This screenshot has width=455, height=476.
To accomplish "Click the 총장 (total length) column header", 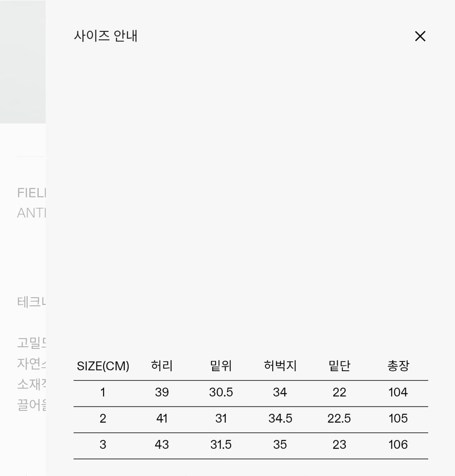I will (398, 365).
